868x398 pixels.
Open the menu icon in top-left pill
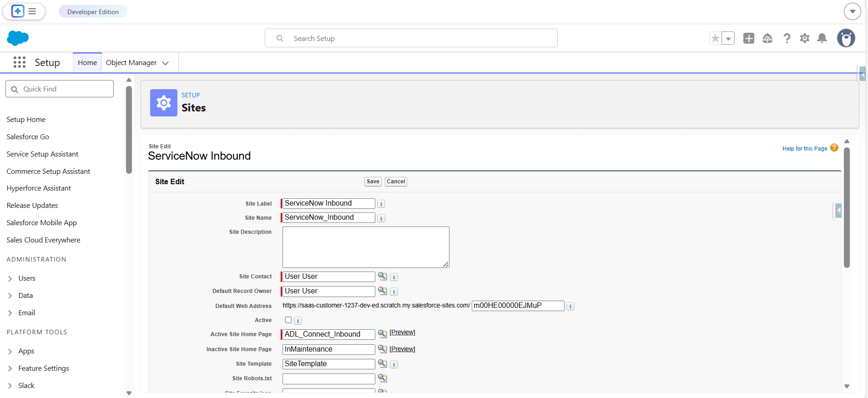point(32,11)
